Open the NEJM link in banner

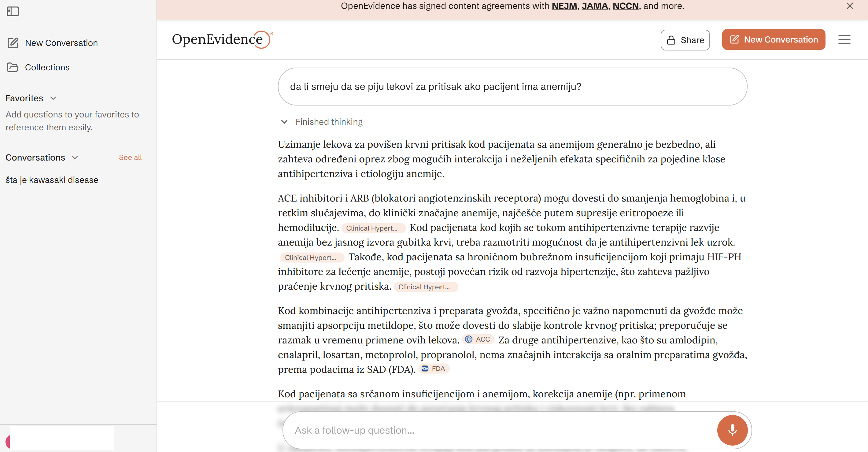point(564,6)
